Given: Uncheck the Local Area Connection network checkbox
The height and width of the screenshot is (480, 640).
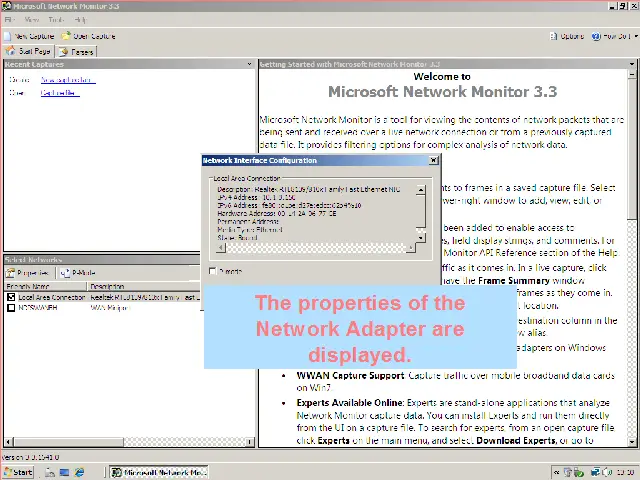Looking at the screenshot, I should (11, 297).
